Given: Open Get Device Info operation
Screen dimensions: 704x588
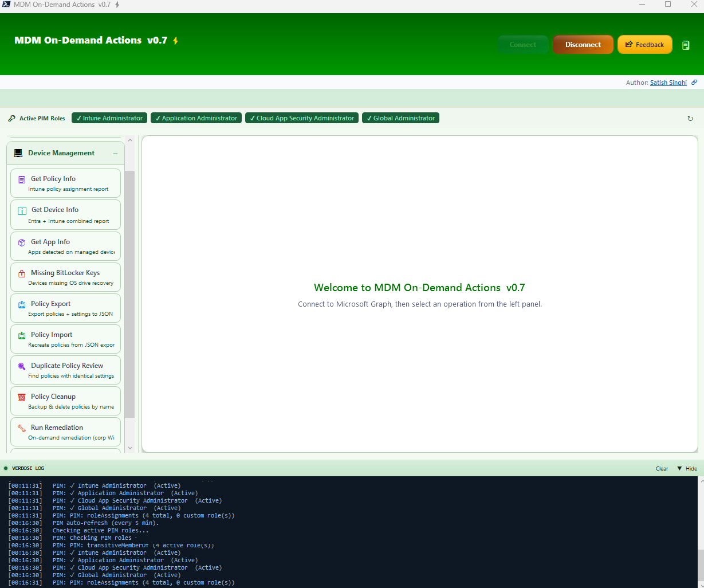Looking at the screenshot, I should pos(66,214).
